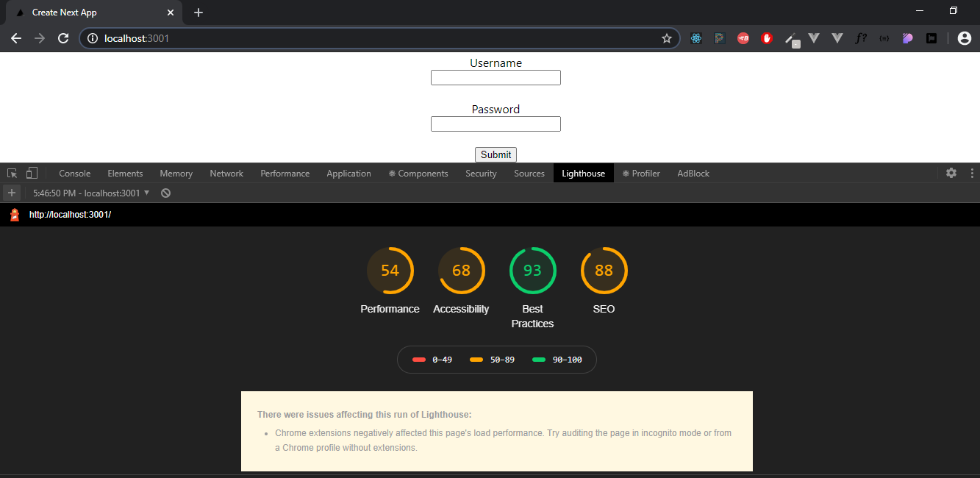Switch to the Security tab
Image resolution: width=980 pixels, height=478 pixels.
(482, 174)
